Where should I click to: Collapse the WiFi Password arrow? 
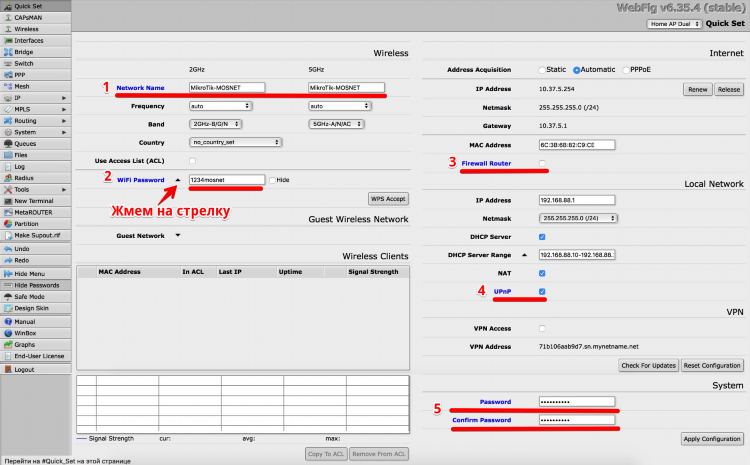(x=177, y=180)
